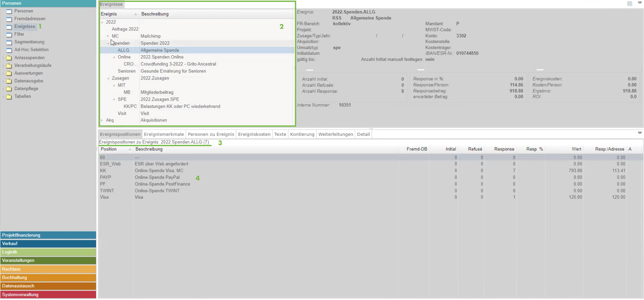This screenshot has height=300, width=644.
Task: Click the Auswertungen folder icon
Action: pos(9,73)
